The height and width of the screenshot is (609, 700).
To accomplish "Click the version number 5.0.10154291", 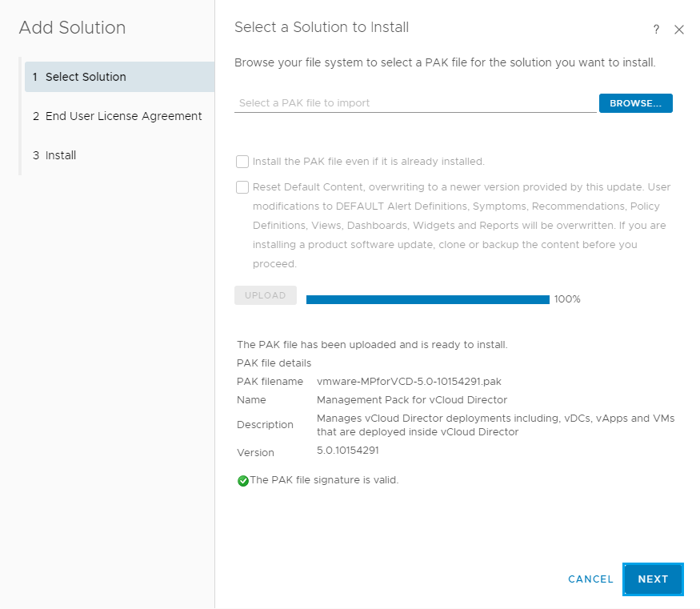I will point(348,451).
